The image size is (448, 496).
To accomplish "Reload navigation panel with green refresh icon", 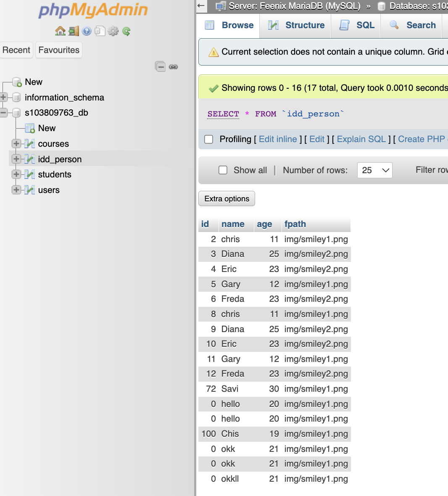I will coord(126,31).
